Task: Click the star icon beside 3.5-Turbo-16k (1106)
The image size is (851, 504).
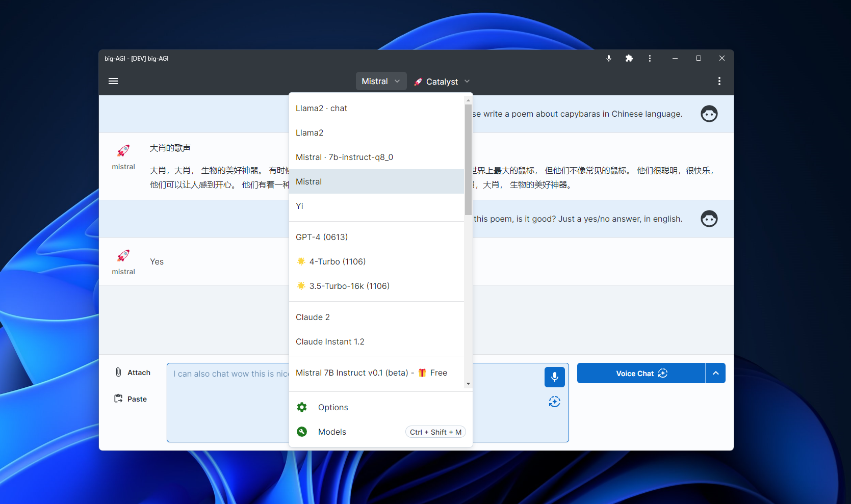Action: [301, 286]
